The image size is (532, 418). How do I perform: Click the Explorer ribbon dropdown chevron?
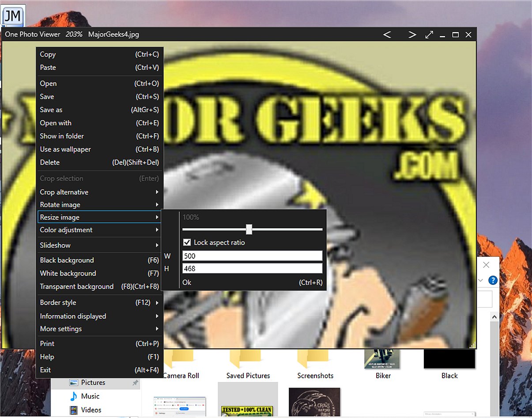click(x=481, y=281)
